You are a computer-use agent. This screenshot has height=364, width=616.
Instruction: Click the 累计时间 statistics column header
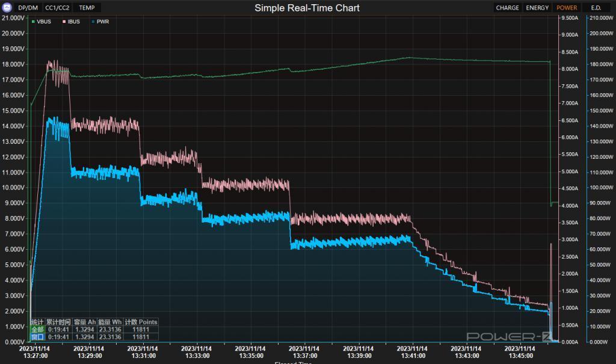pyautogui.click(x=58, y=322)
